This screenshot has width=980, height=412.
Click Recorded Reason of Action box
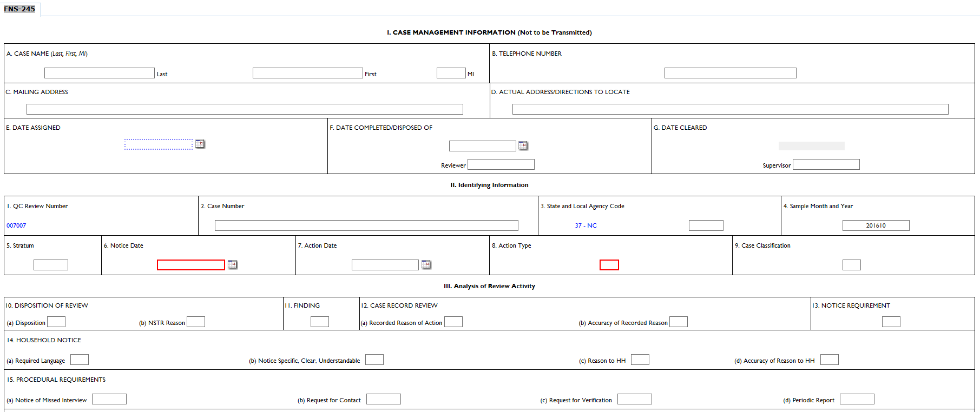tap(453, 322)
